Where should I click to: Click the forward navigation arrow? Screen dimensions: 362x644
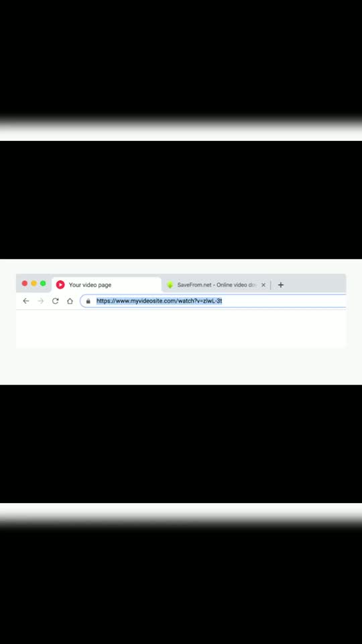point(41,301)
